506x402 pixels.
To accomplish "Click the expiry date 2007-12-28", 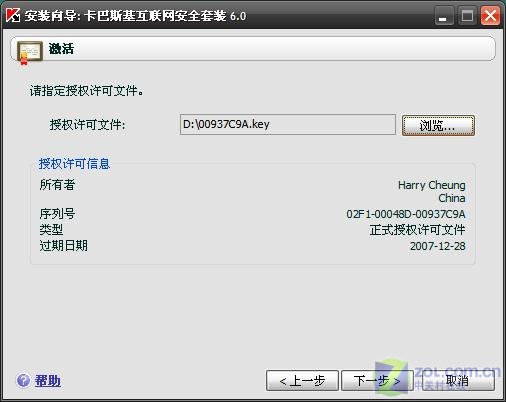I will [x=438, y=246].
